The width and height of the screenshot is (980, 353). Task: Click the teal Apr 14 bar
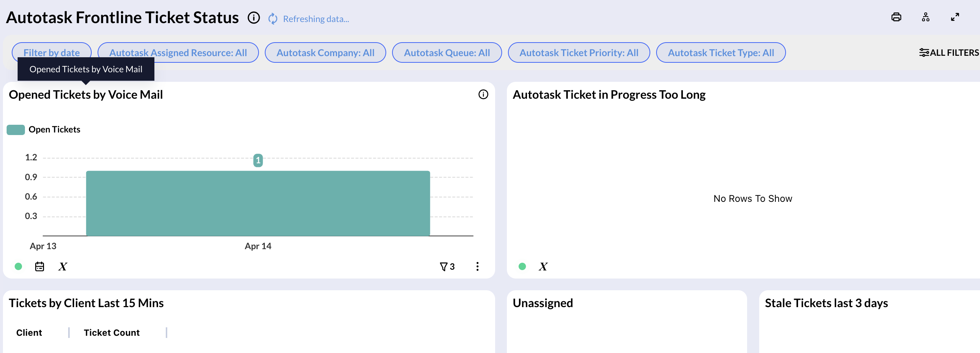(x=258, y=203)
